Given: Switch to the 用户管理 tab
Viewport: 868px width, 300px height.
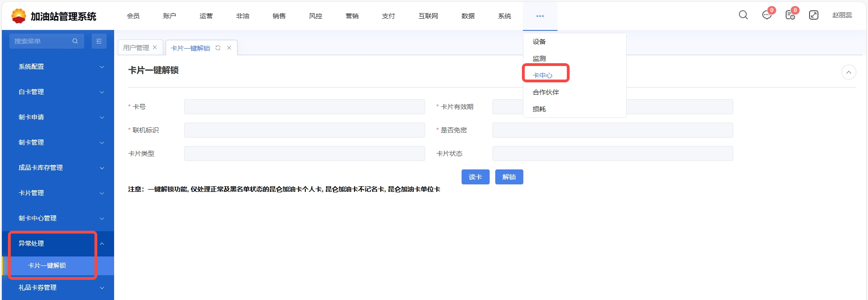Looking at the screenshot, I should [x=136, y=48].
